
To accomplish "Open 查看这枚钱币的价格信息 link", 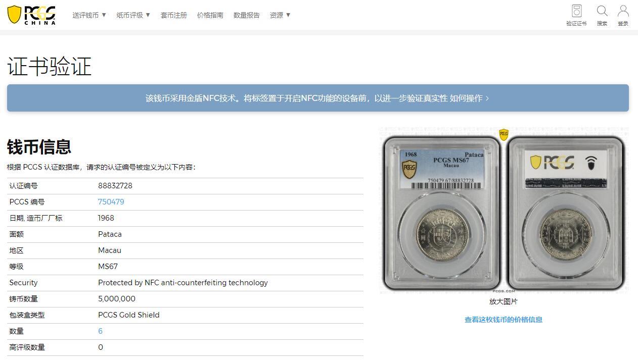I will tap(504, 320).
